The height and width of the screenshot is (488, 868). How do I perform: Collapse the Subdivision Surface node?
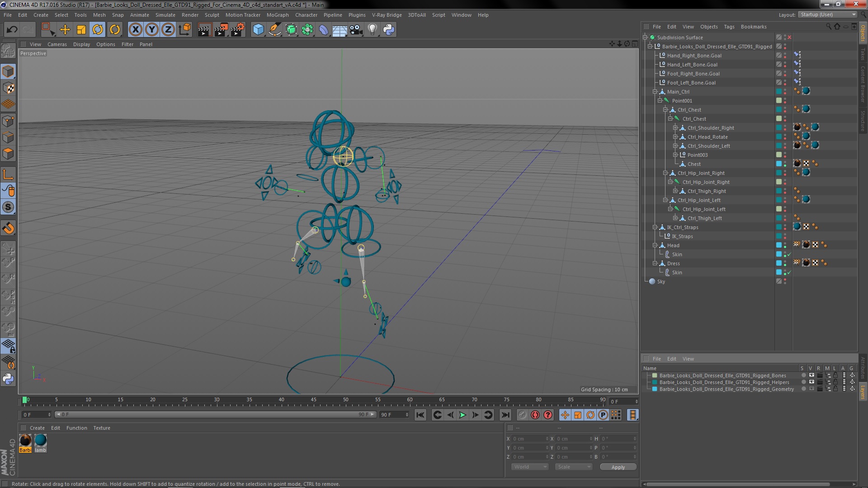[x=645, y=38]
